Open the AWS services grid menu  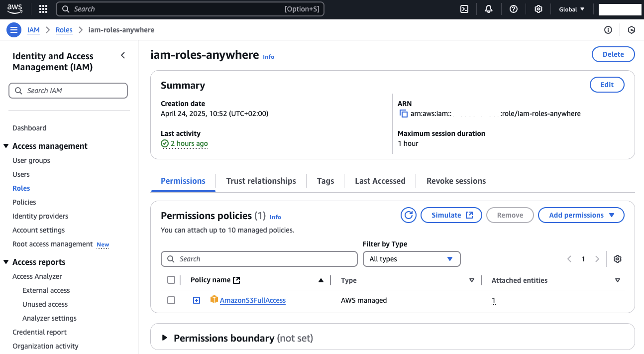click(43, 9)
